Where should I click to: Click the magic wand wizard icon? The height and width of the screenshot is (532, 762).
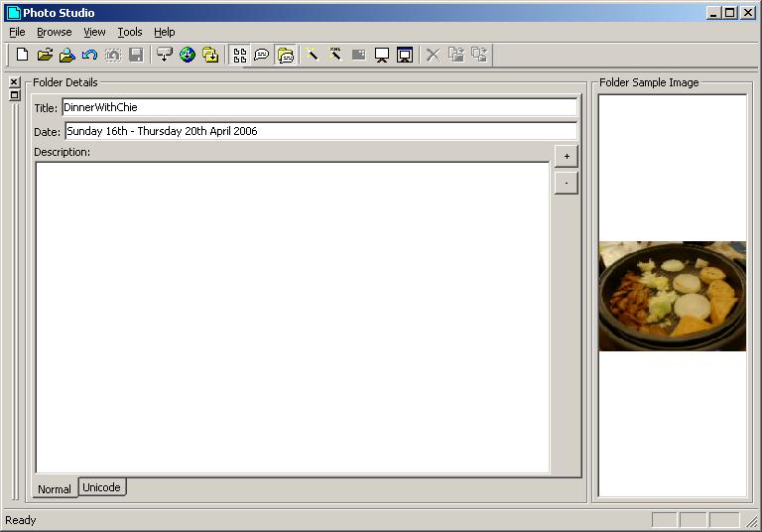[313, 55]
